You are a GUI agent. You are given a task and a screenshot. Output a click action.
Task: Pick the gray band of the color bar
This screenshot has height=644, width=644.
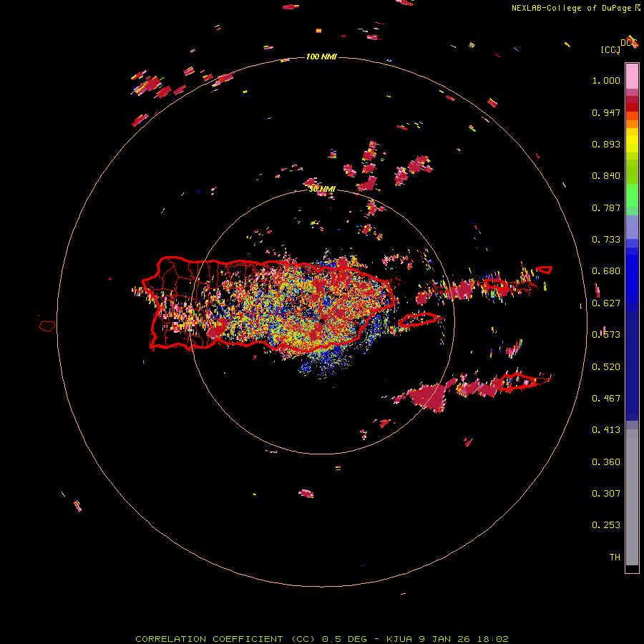coord(632,497)
